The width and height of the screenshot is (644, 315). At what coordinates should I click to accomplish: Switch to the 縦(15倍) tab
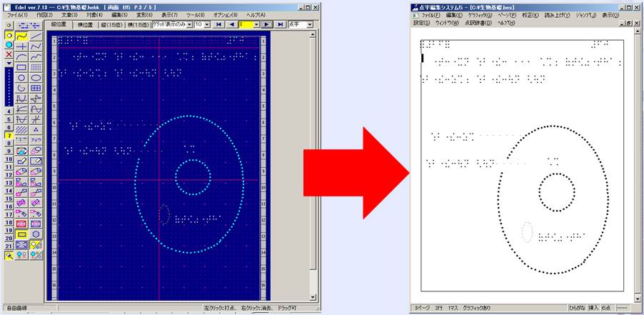111,25
